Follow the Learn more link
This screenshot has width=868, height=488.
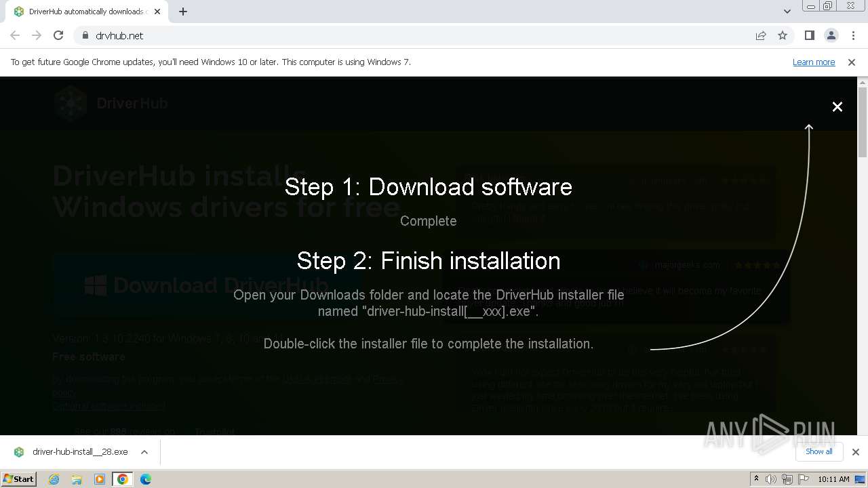(814, 62)
